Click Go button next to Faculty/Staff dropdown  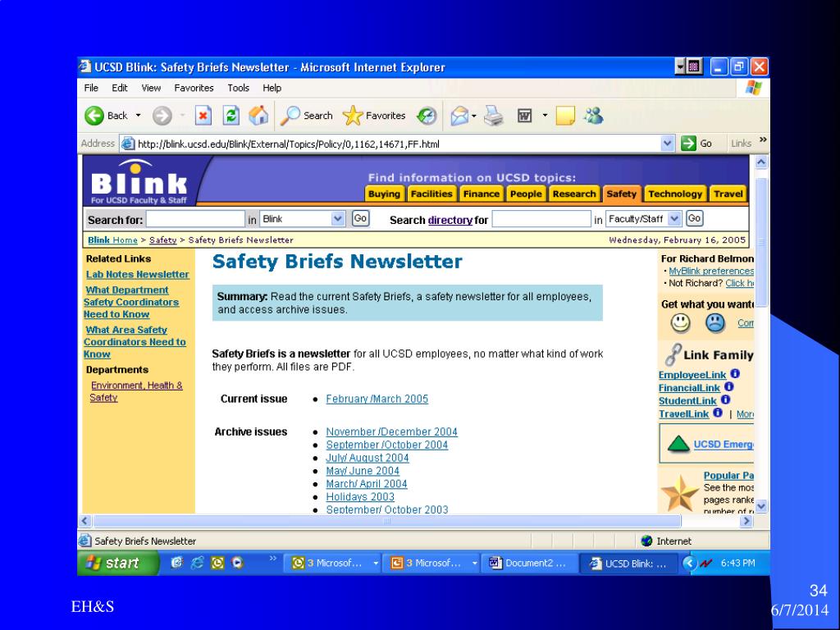694,218
